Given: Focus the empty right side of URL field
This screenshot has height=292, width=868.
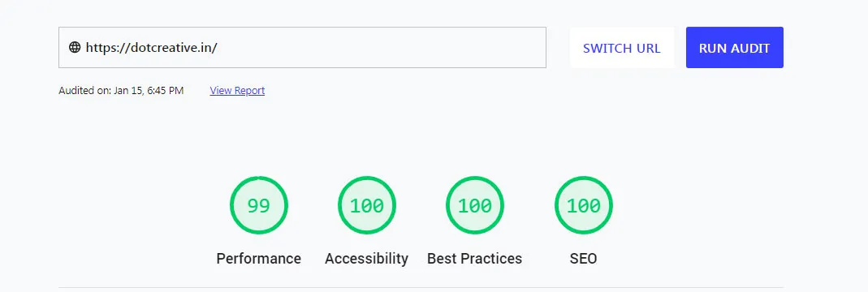Looking at the screenshot, I should pos(382,48).
